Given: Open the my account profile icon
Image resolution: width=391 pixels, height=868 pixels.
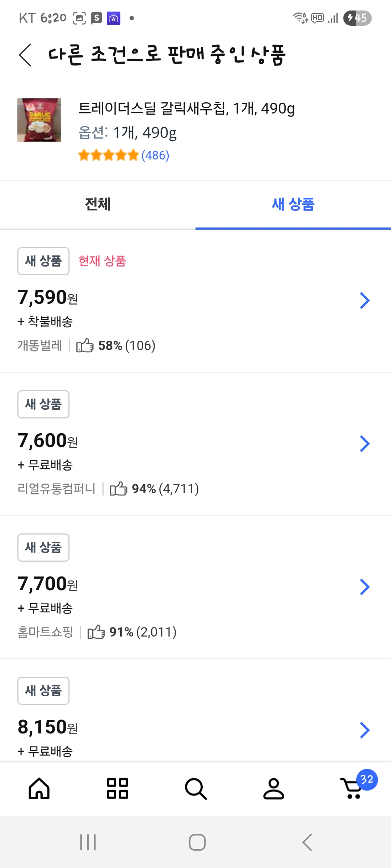Looking at the screenshot, I should (274, 788).
